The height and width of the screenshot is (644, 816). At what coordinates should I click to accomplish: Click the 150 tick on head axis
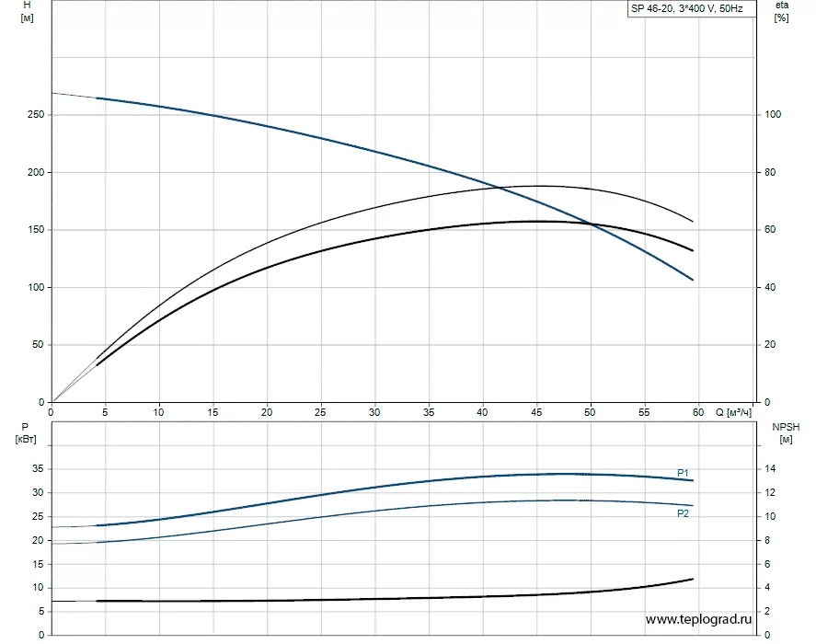click(x=36, y=230)
